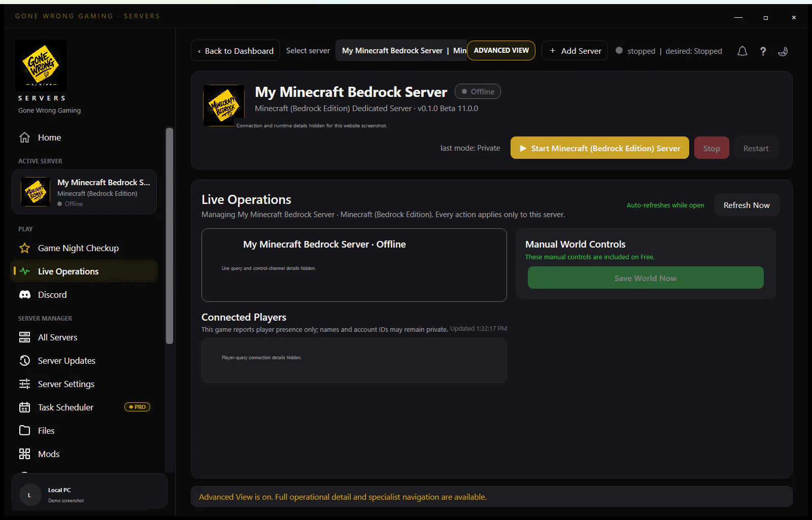The image size is (812, 520).
Task: Click the Home house icon in sidebar
Action: pyautogui.click(x=24, y=137)
